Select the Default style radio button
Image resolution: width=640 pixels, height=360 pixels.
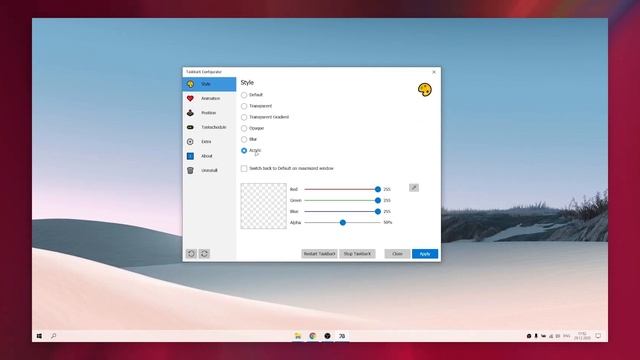tap(244, 95)
